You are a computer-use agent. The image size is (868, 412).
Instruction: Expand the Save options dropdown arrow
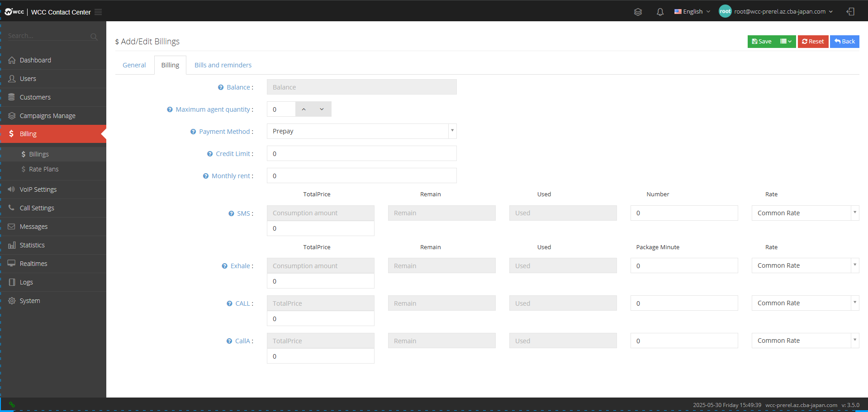click(x=786, y=42)
